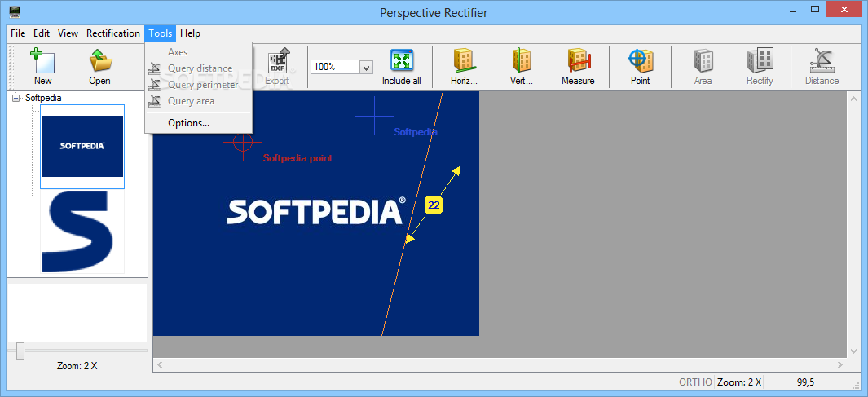Open the View menu
Screen dimensions: 868x397
pos(68,33)
